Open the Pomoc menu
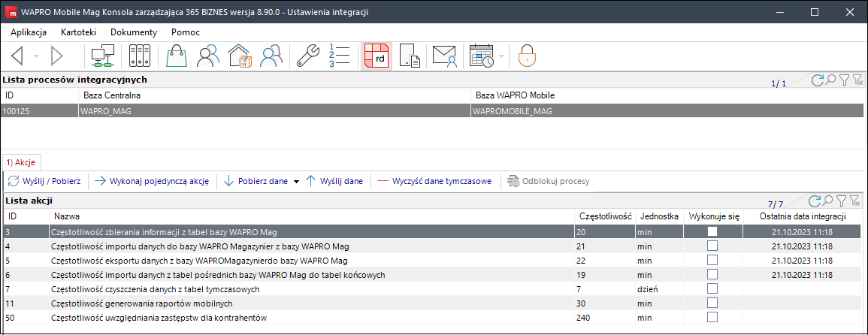This screenshot has width=868, height=335. [186, 32]
